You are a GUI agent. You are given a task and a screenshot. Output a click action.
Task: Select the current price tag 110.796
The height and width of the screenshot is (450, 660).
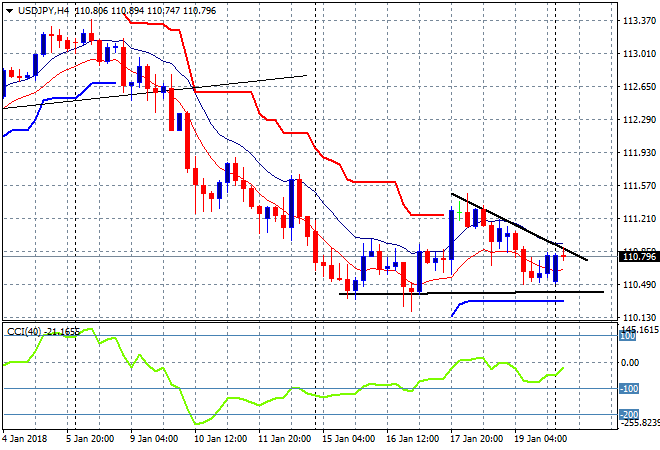coord(639,256)
